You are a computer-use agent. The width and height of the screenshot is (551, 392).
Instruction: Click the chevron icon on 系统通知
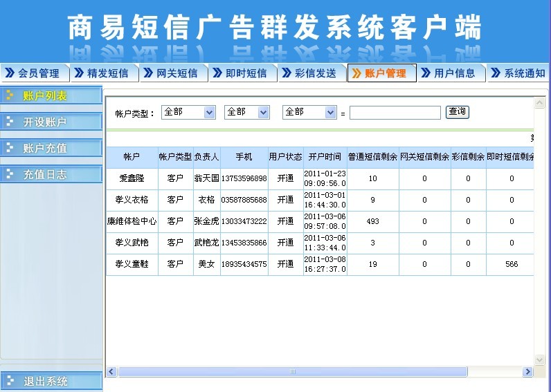496,73
